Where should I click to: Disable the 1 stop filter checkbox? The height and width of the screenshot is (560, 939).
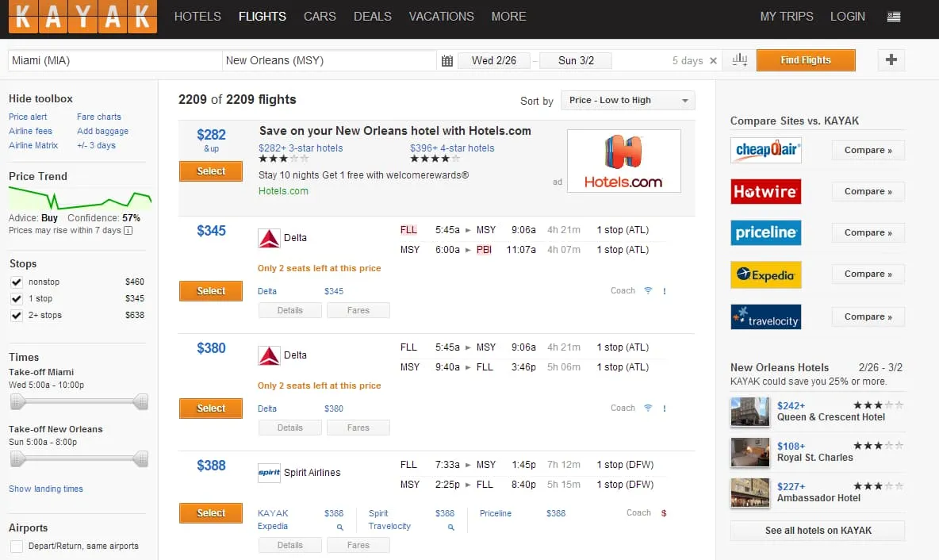click(x=17, y=299)
